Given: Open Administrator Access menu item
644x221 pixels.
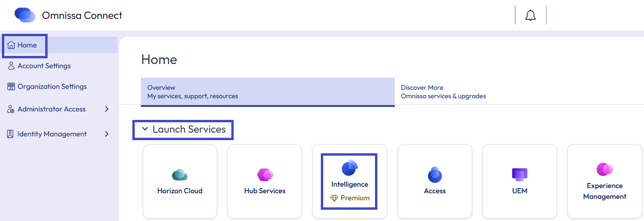Looking at the screenshot, I should coord(59,109).
